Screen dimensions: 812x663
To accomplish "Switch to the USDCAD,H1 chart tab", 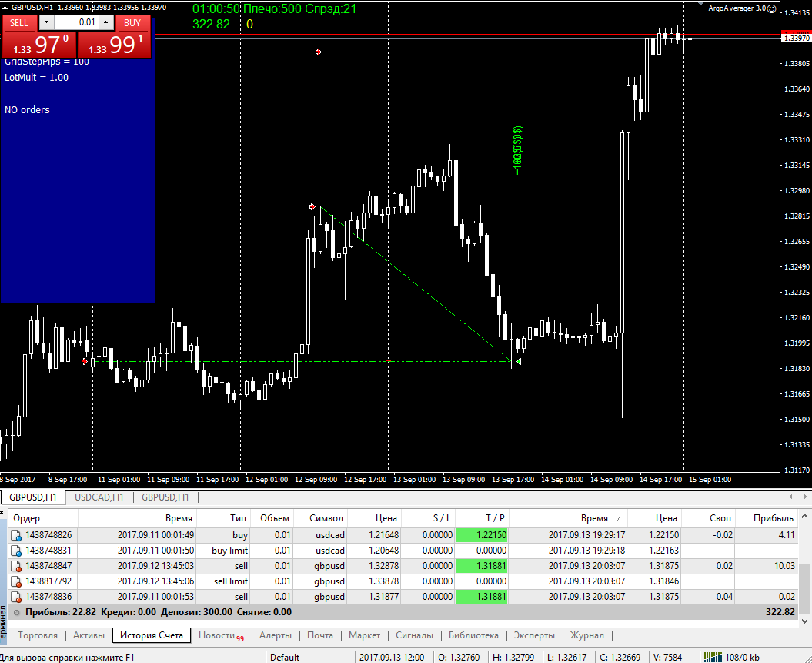I will [99, 497].
